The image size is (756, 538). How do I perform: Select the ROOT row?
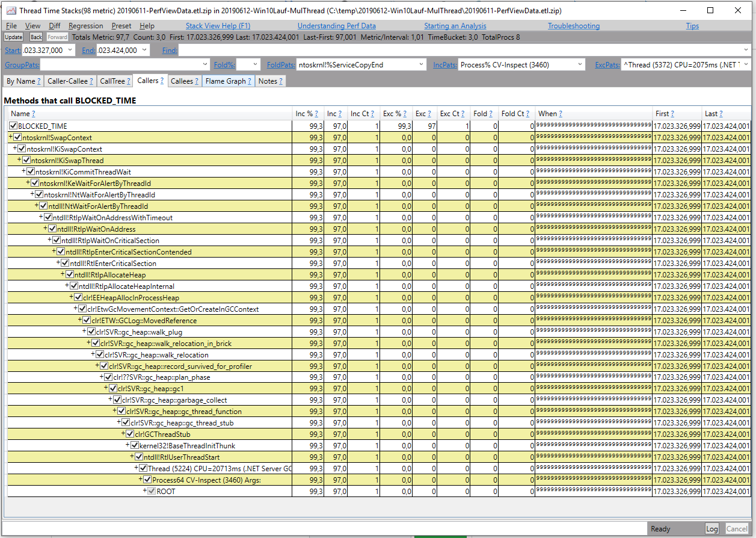378,492
